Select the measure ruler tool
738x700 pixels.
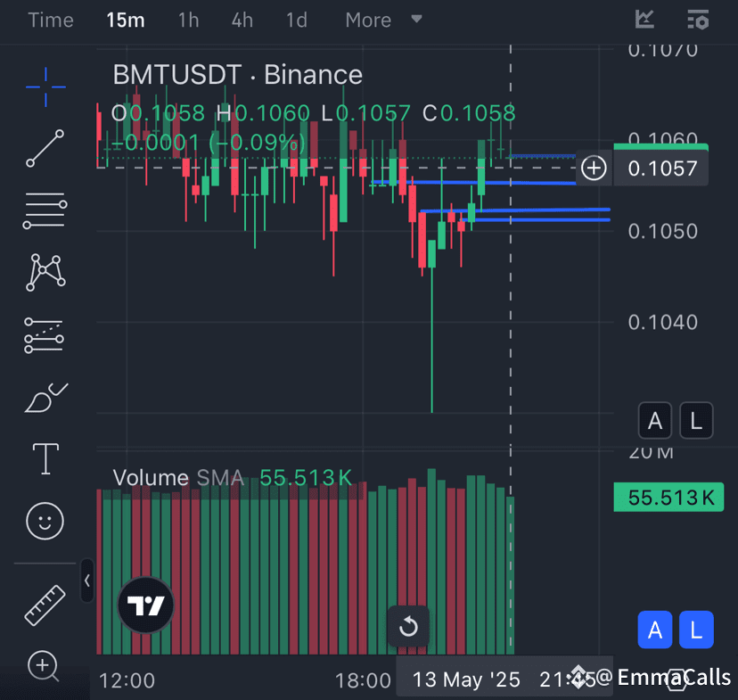[x=45, y=605]
